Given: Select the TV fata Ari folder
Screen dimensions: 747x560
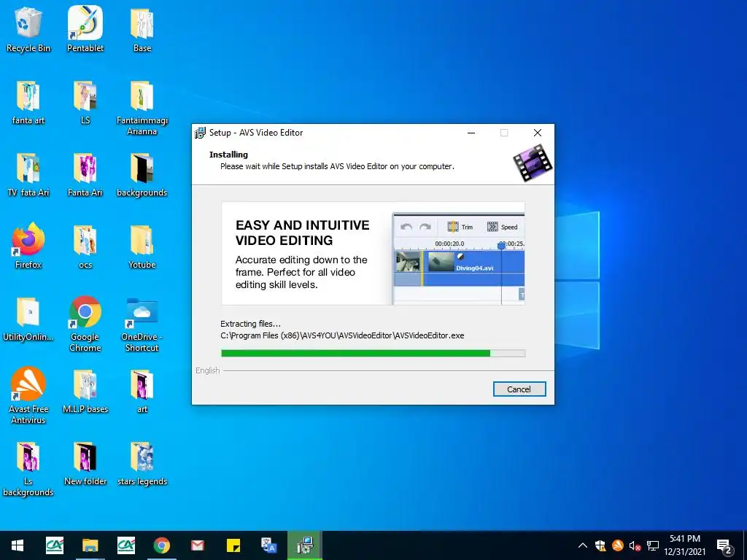Looking at the screenshot, I should click(28, 175).
